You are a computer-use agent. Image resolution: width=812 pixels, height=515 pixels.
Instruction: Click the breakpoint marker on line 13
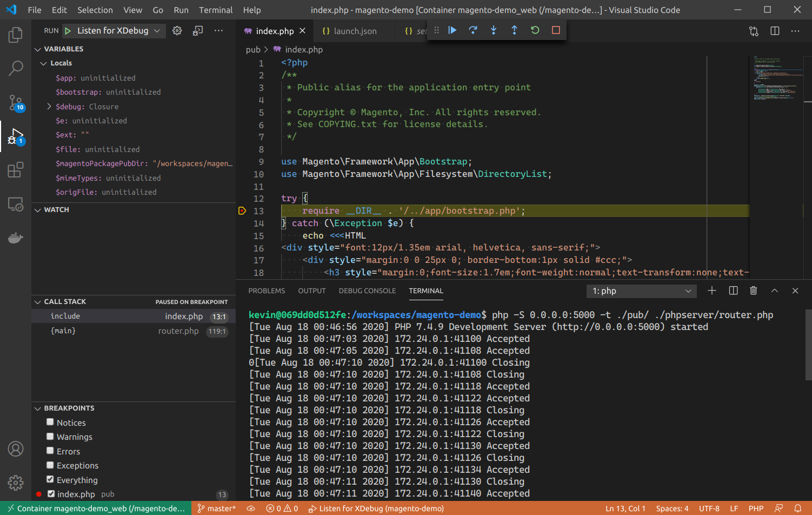242,211
